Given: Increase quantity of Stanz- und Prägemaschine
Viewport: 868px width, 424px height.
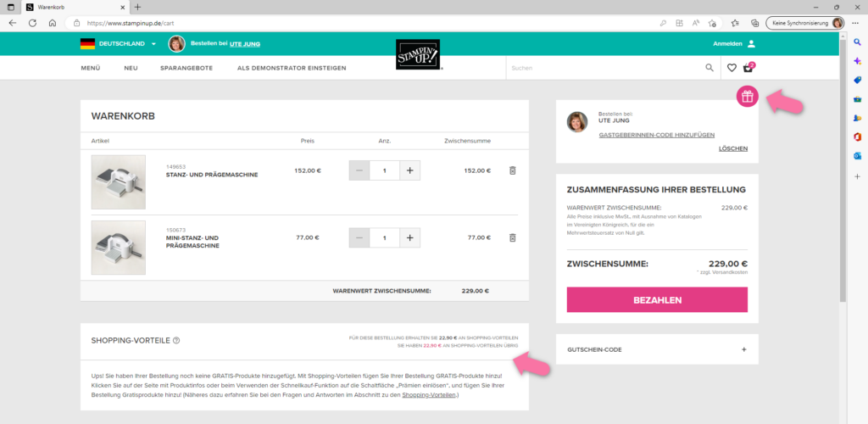Looking at the screenshot, I should point(409,170).
